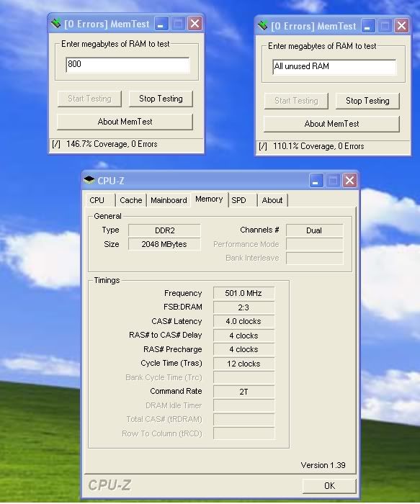Screen dimensions: 420x504
Task: Close the MemTest window testing 800 MB
Action: pos(195,24)
